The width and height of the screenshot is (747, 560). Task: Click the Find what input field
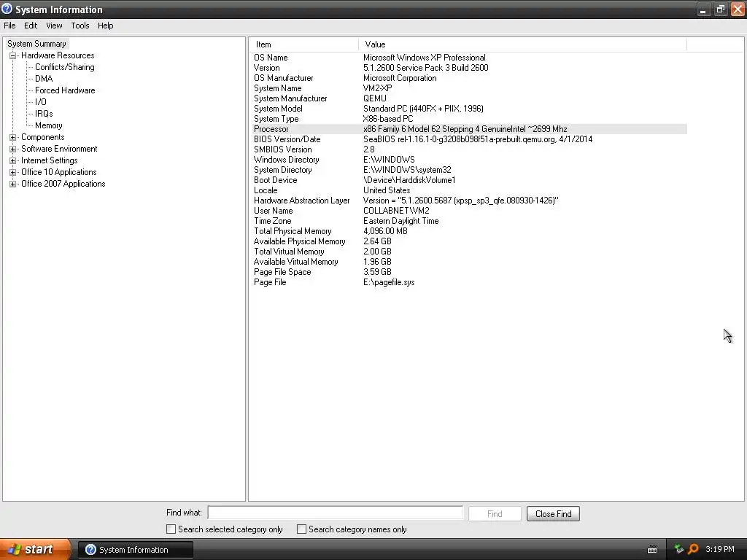point(336,513)
